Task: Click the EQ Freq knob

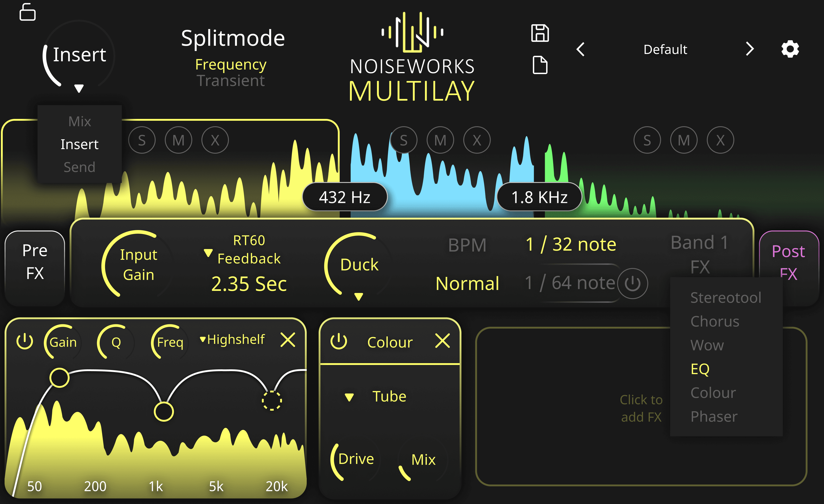Action: (170, 342)
